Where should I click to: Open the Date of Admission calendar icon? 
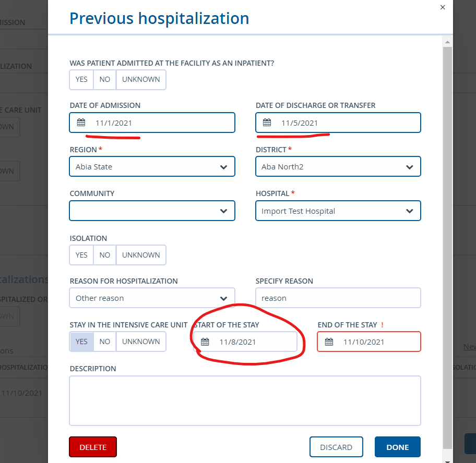[81, 122]
